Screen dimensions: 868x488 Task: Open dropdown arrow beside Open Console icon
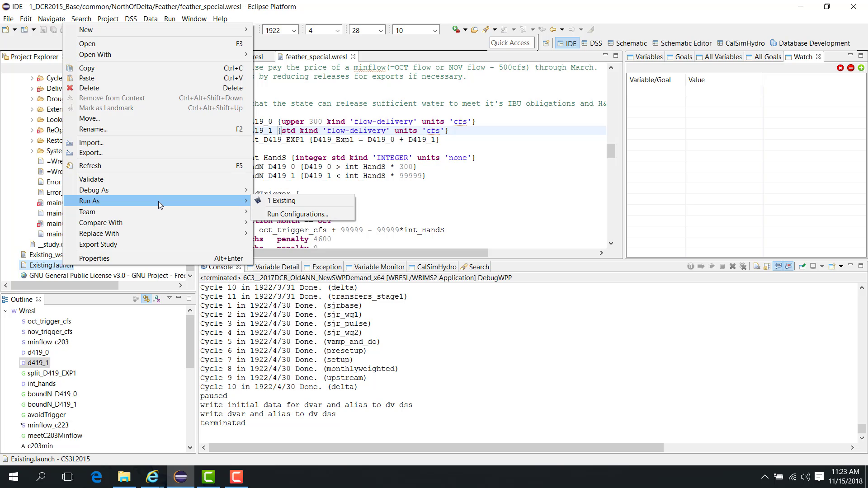841,267
